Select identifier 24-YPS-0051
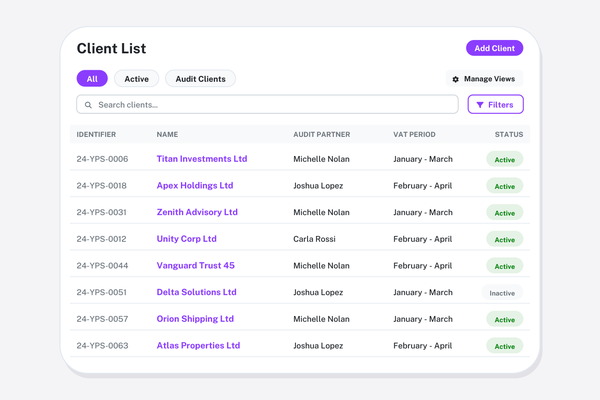 click(x=101, y=292)
